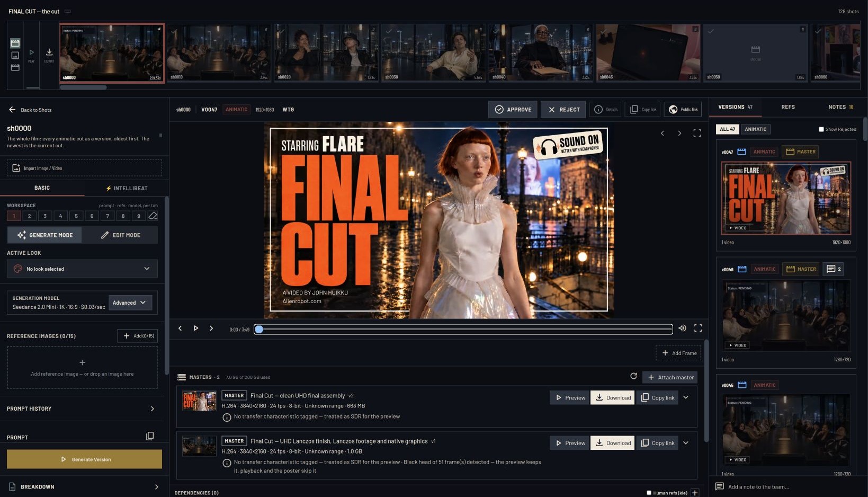868x497 pixels.
Task: Click the playback timeline scrubber
Action: [463, 329]
